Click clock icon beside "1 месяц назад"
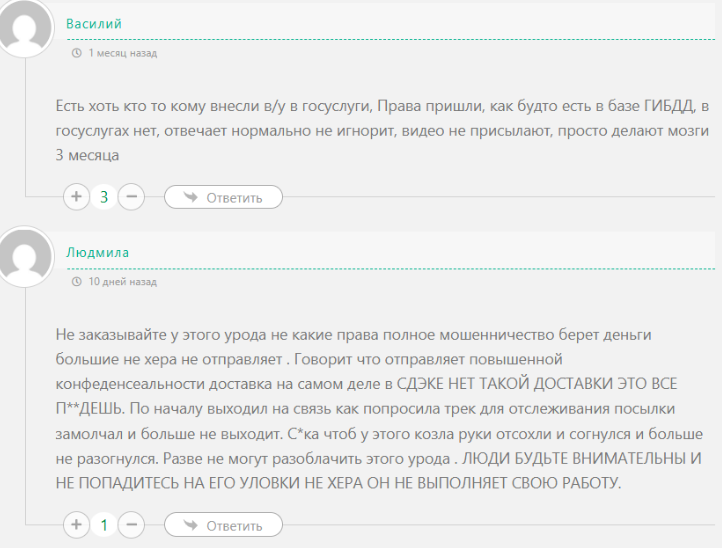 [x=77, y=53]
